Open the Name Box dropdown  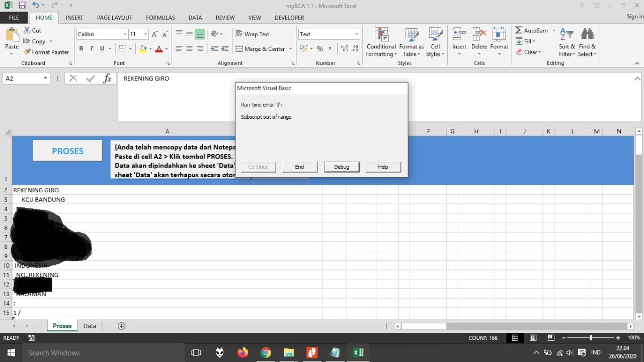45,78
